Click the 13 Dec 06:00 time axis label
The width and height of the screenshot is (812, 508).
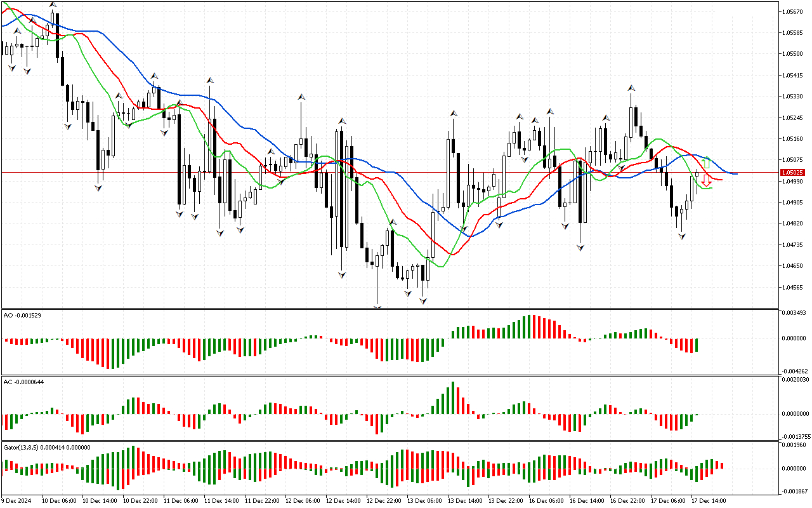point(424,501)
